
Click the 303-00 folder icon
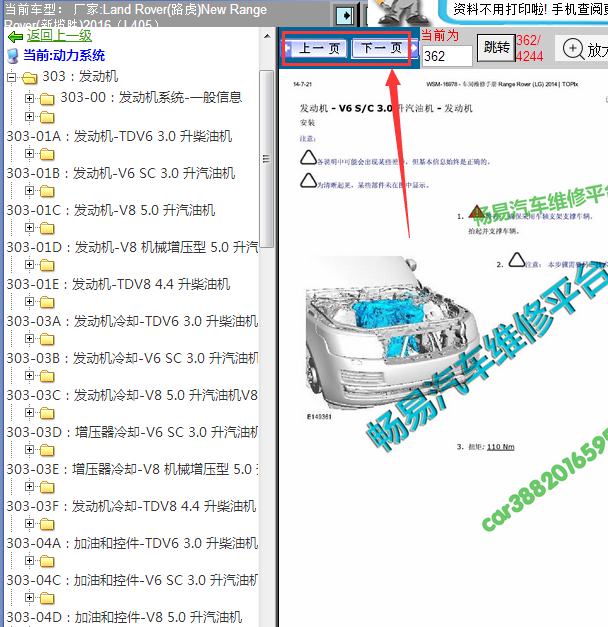pos(47,99)
